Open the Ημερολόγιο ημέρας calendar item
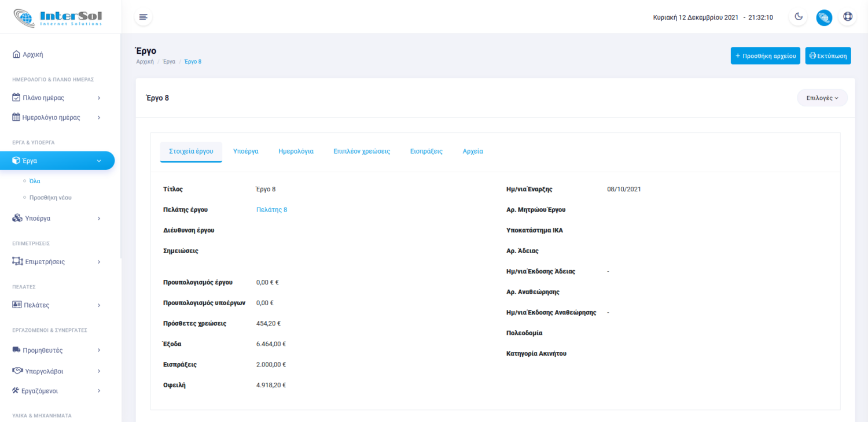This screenshot has height=422, width=868. [x=51, y=117]
